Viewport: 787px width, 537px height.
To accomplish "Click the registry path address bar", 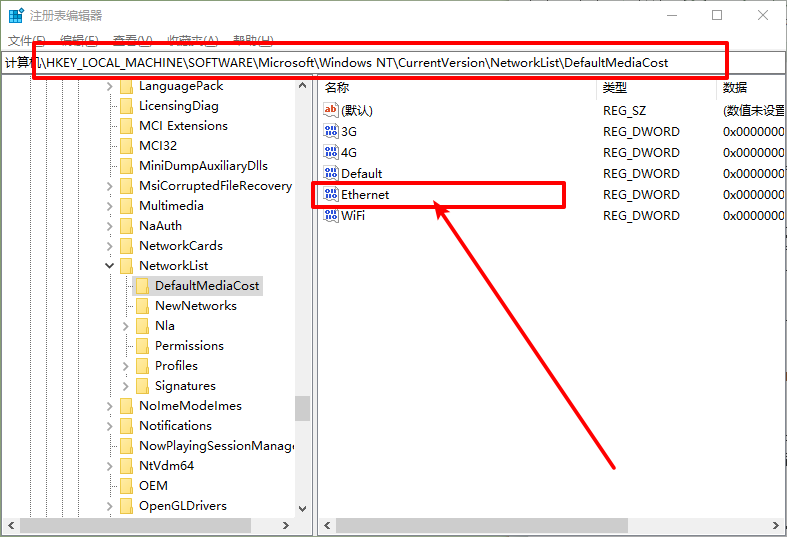I will tap(380, 62).
